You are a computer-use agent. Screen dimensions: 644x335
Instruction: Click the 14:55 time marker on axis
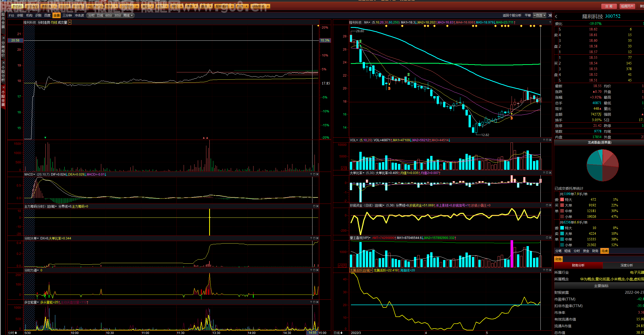point(312,333)
